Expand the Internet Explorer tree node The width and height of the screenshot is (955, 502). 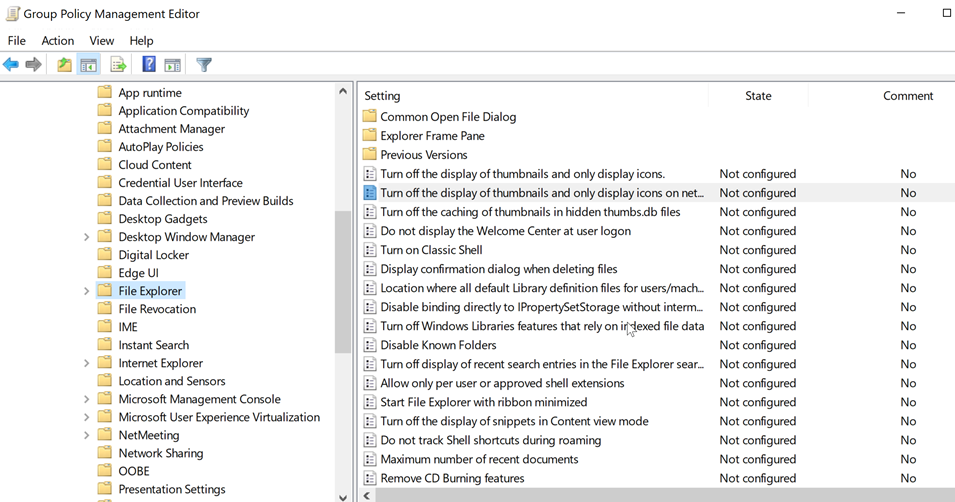[86, 363]
